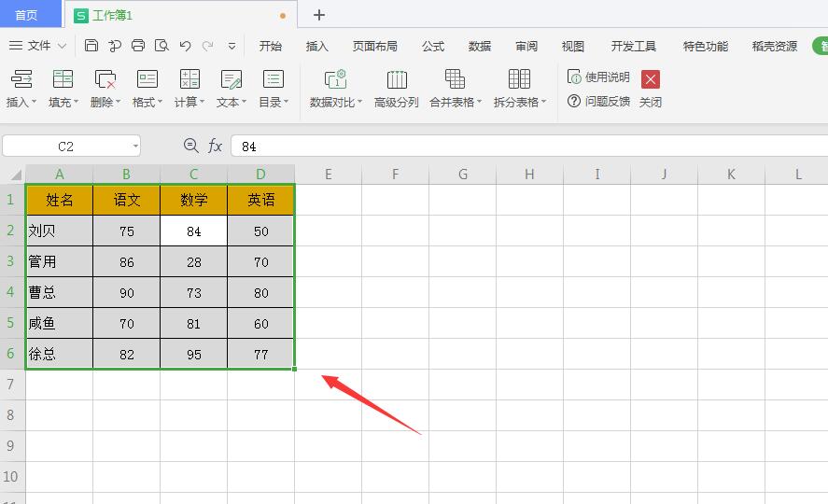
Task: Expand the 计算 dropdown label
Action: coord(189,102)
